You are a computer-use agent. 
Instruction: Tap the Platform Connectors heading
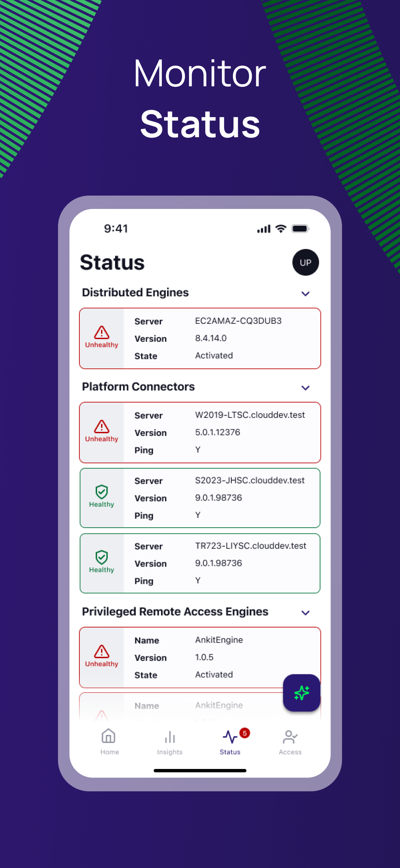pyautogui.click(x=138, y=386)
